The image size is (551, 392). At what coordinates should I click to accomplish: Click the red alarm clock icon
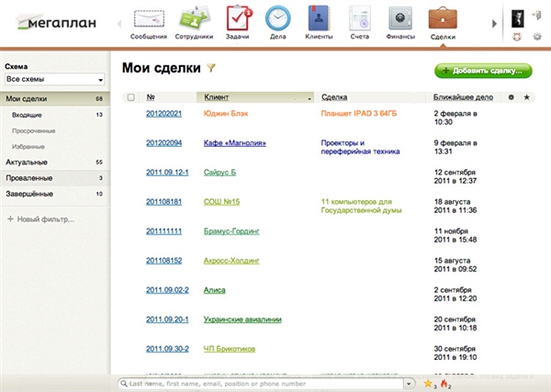point(516,36)
